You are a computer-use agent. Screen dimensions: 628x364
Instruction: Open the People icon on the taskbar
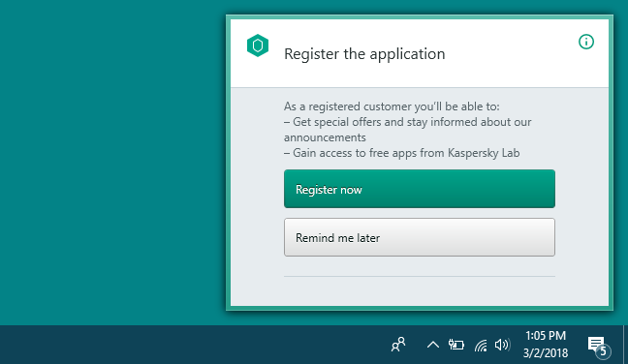398,345
